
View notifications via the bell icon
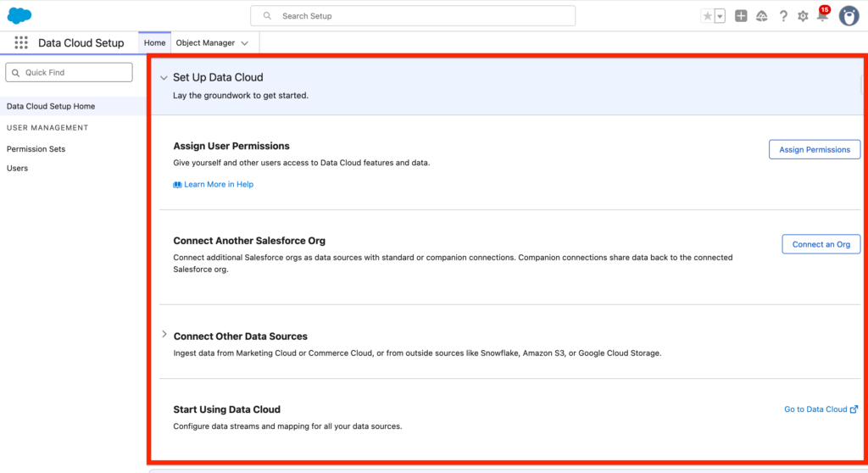pyautogui.click(x=821, y=16)
